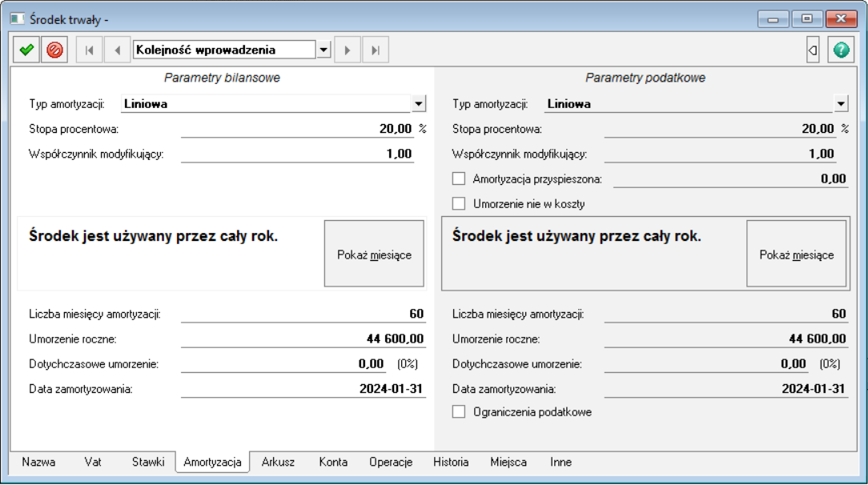Open the Historia tab

[451, 462]
